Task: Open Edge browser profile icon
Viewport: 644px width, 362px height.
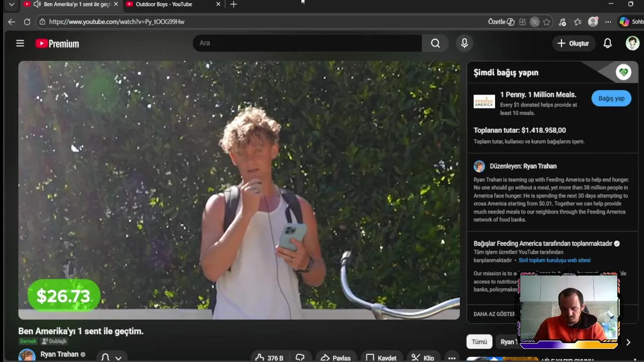Action: [x=593, y=22]
